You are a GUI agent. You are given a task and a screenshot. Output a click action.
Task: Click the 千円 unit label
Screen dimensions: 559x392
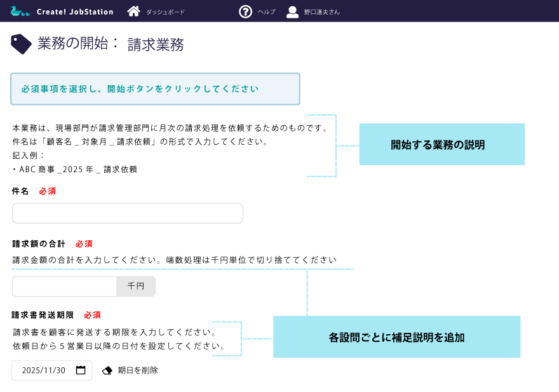point(136,287)
